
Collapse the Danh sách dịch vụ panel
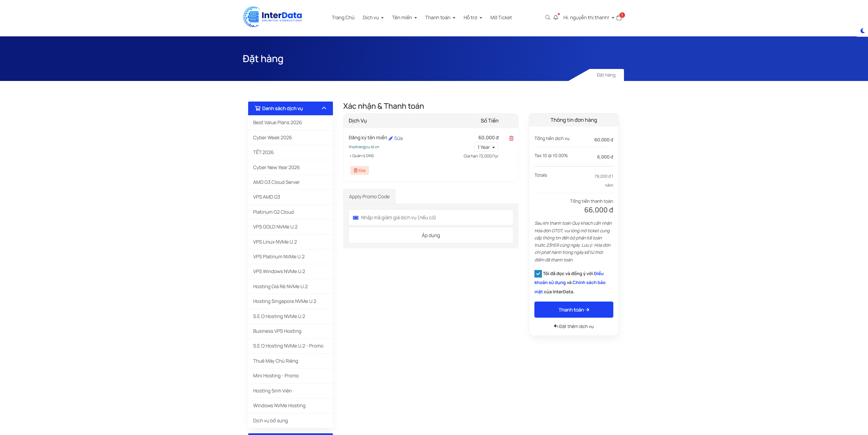pos(324,108)
